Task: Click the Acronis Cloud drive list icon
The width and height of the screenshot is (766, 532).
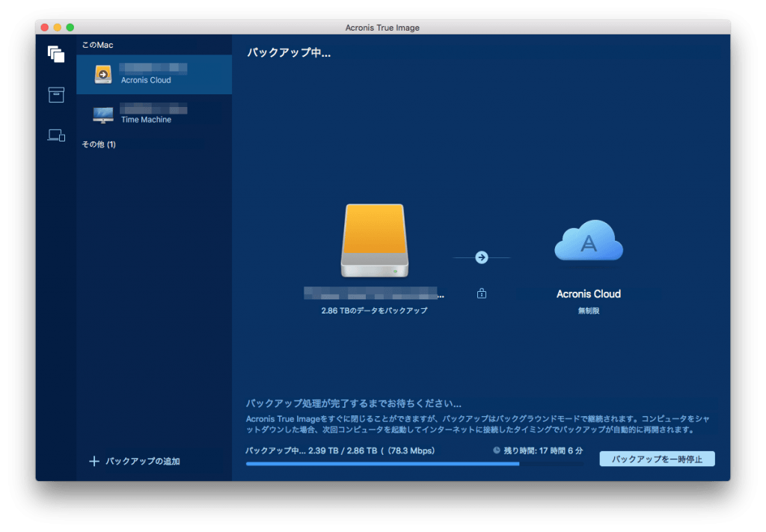Action: (x=103, y=74)
